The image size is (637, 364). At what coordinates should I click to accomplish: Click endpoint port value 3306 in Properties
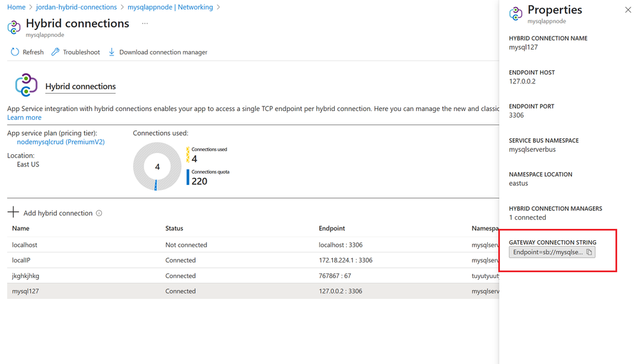516,115
